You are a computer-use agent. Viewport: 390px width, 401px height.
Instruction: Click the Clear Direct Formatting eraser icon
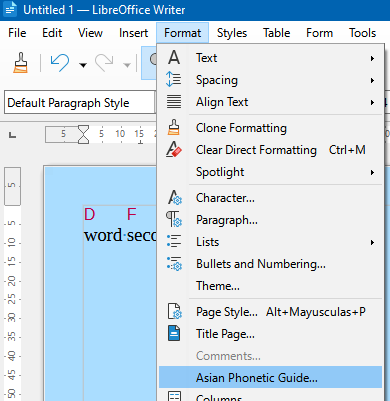pyautogui.click(x=174, y=149)
